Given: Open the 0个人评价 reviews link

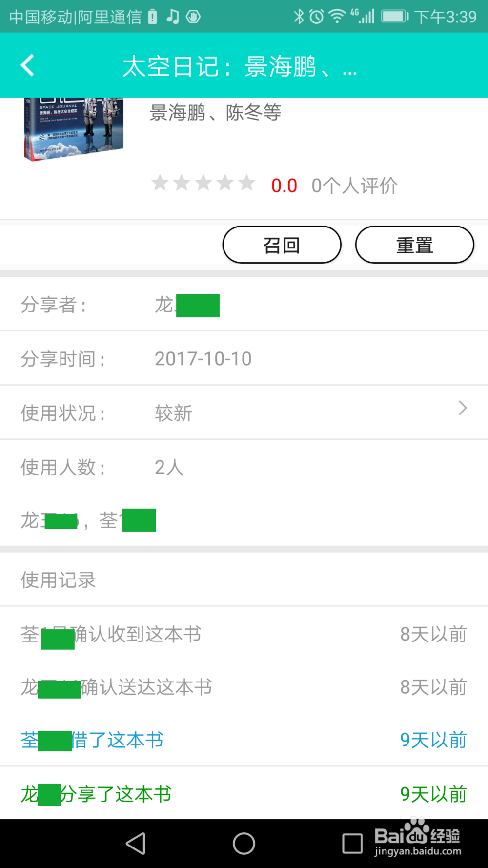Looking at the screenshot, I should click(354, 186).
